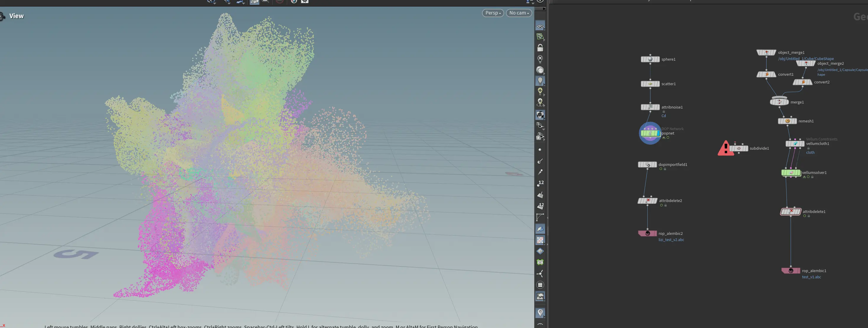Select the scatter1 node
This screenshot has width=868, height=328.
click(650, 84)
